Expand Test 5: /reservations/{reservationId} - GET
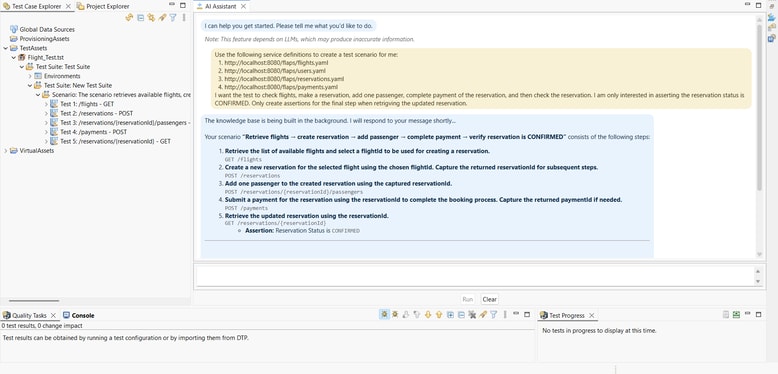Image resolution: width=778 pixels, height=374 pixels. (x=46, y=141)
